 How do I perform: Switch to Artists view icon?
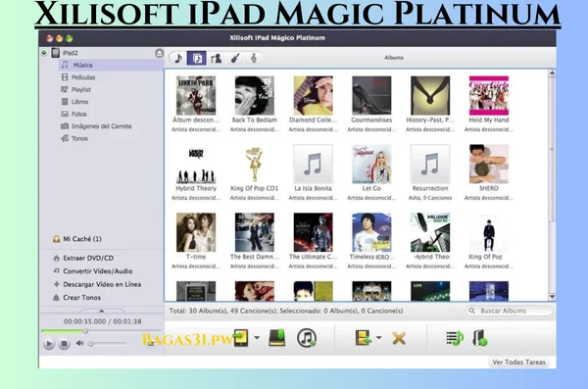[x=216, y=58]
